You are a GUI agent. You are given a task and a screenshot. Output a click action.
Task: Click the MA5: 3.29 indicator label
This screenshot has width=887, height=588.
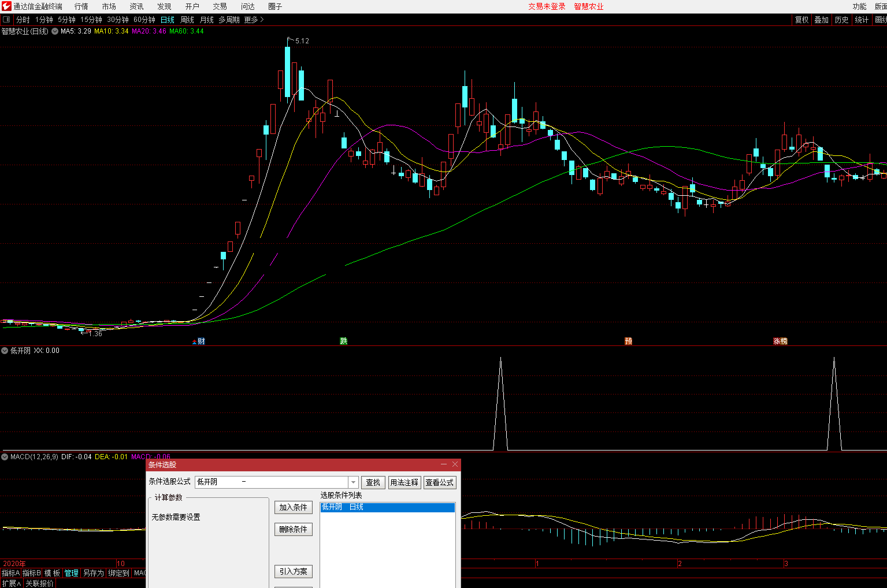(76, 31)
